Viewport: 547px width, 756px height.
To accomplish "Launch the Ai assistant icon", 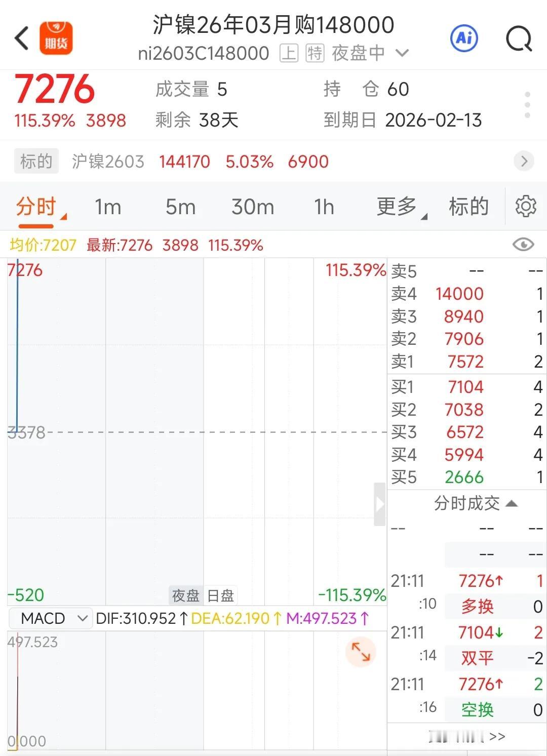I will 464,38.
